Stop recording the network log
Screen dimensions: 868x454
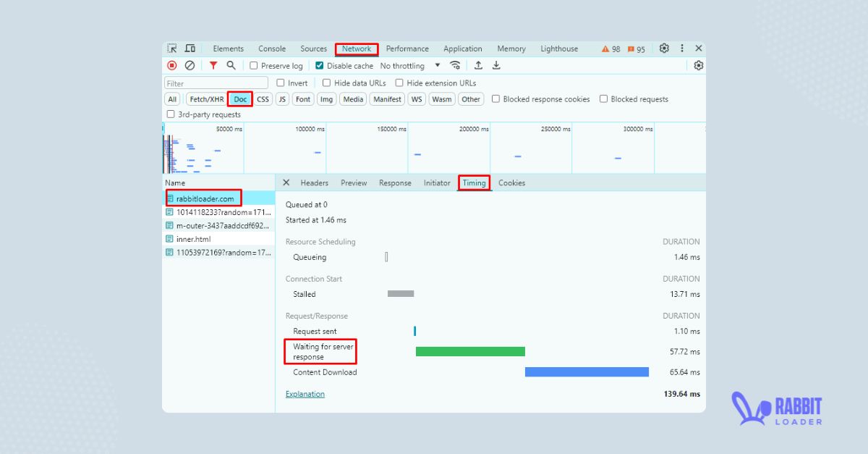[x=172, y=65]
